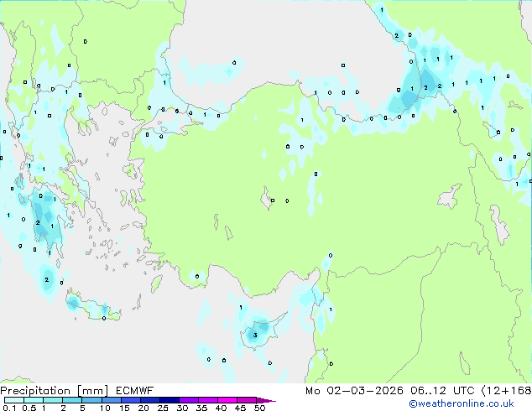Viewport: 532px width, 411px height.
Task: Click the precipitation value '3' over Cyprus
Action: point(255,335)
